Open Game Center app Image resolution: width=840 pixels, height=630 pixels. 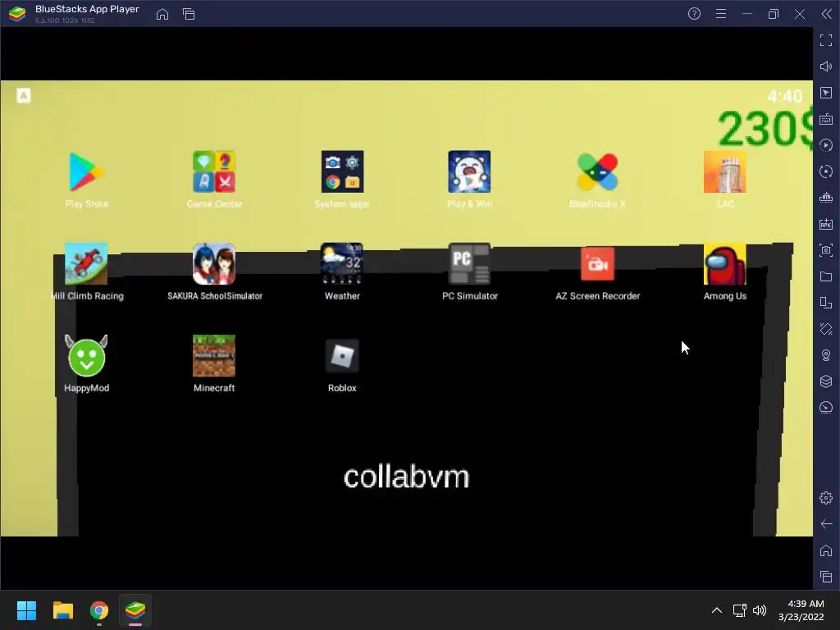tap(214, 172)
